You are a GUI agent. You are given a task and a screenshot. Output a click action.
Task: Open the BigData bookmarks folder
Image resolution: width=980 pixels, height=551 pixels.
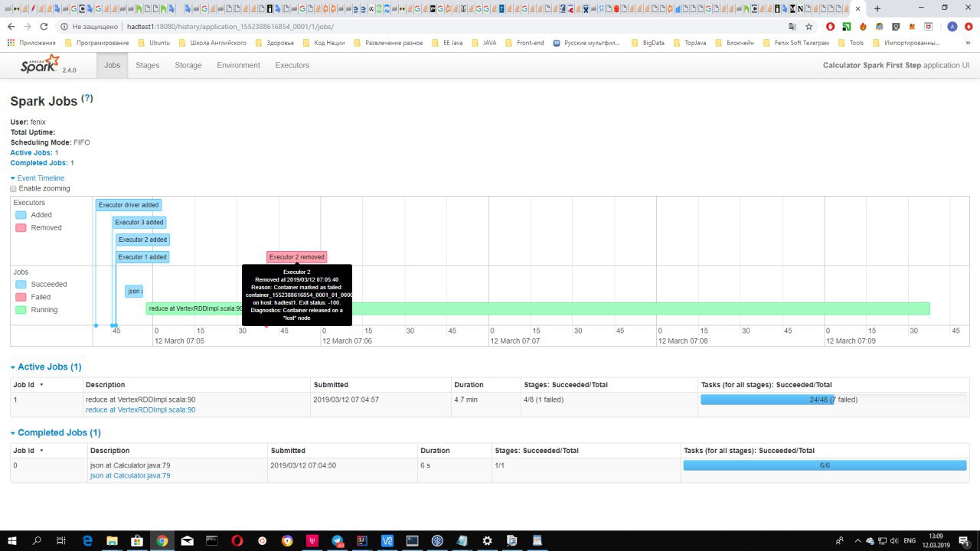click(648, 43)
